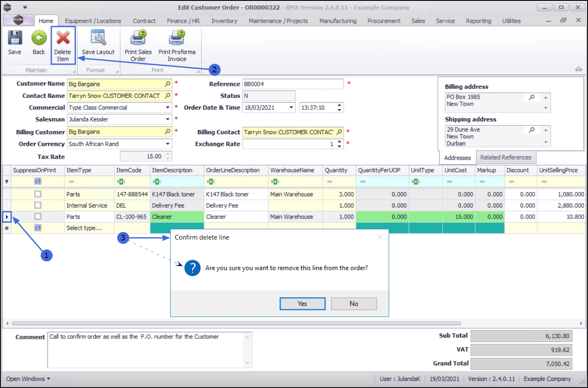This screenshot has height=388, width=588.
Task: Open the Utilities ribbon tab
Action: (x=511, y=21)
